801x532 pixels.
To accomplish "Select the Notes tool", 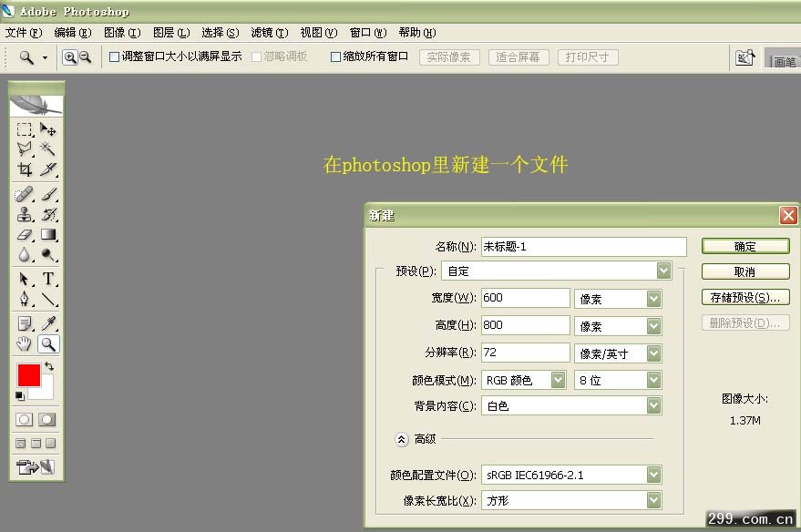I will point(24,323).
